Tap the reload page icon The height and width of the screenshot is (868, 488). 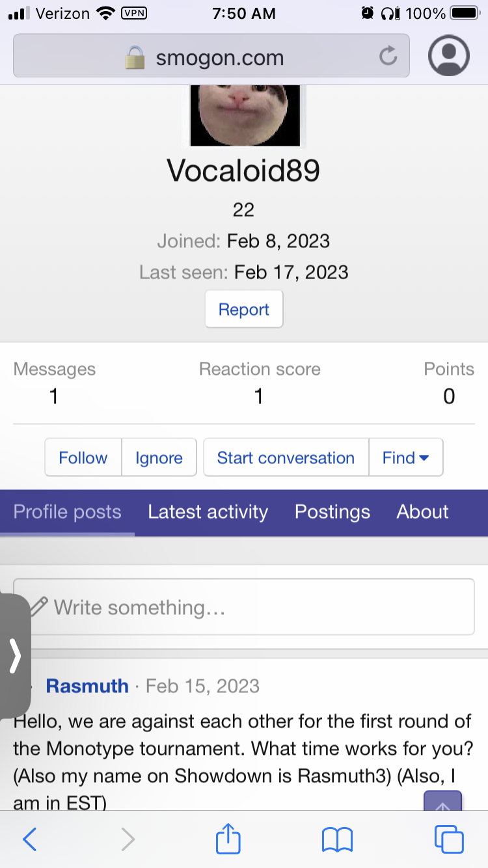(388, 57)
